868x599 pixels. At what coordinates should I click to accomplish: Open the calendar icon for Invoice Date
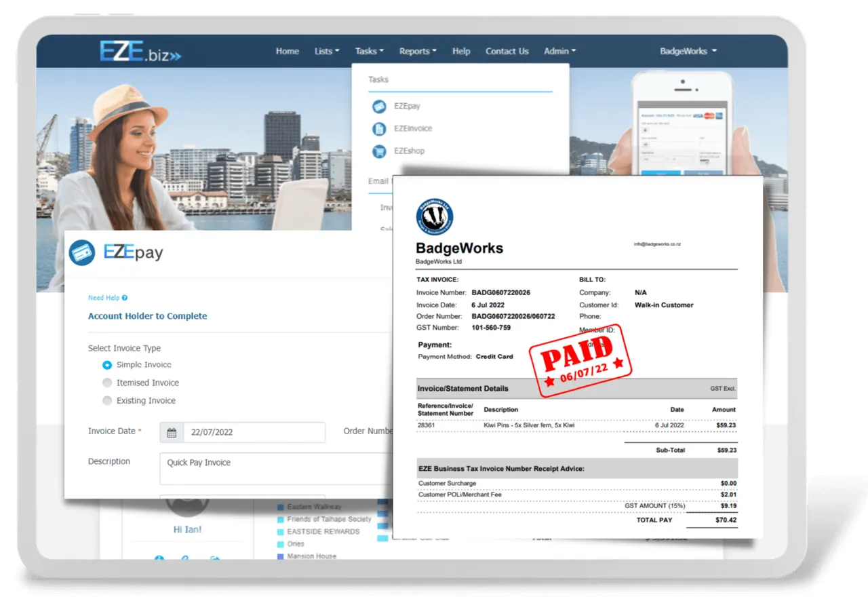click(172, 433)
